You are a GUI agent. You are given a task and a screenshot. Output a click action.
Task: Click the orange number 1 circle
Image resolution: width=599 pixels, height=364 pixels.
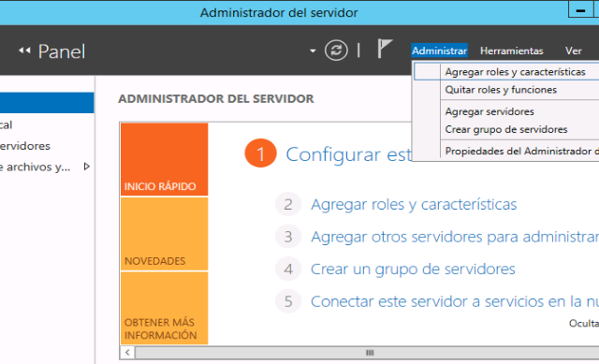tap(260, 153)
